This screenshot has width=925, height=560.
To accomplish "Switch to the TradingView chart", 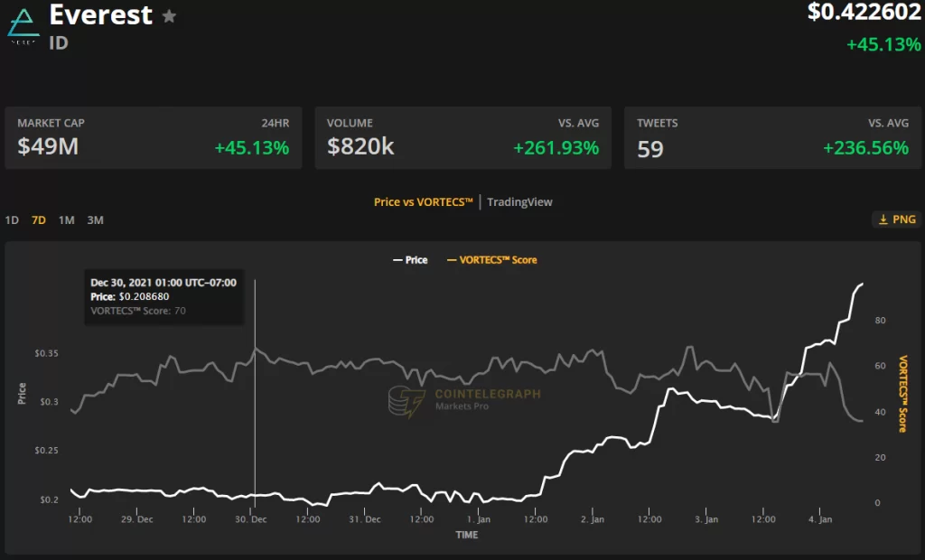I will tap(519, 202).
